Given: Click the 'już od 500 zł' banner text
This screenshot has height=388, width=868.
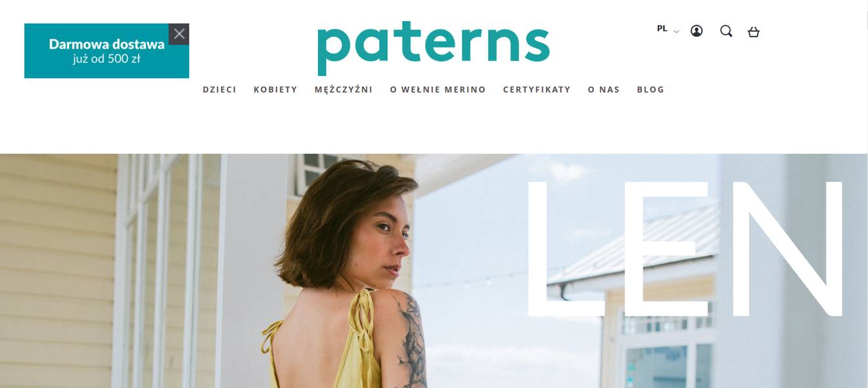Looking at the screenshot, I should pyautogui.click(x=106, y=59).
